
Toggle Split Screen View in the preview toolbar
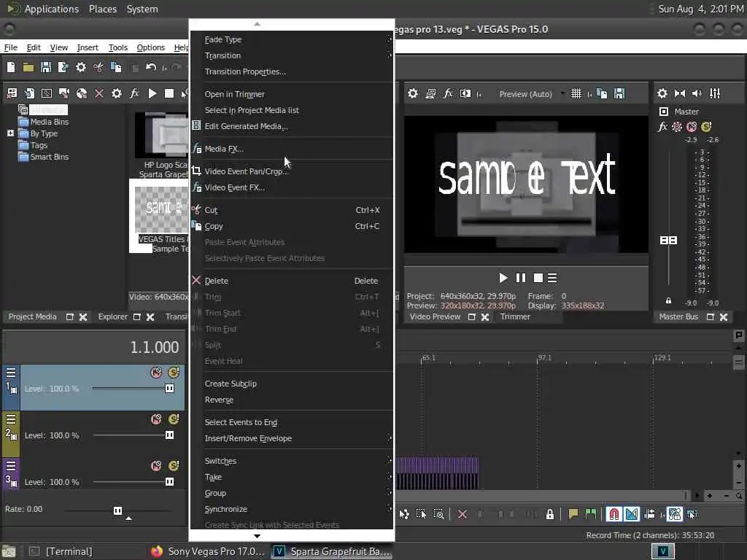465,94
